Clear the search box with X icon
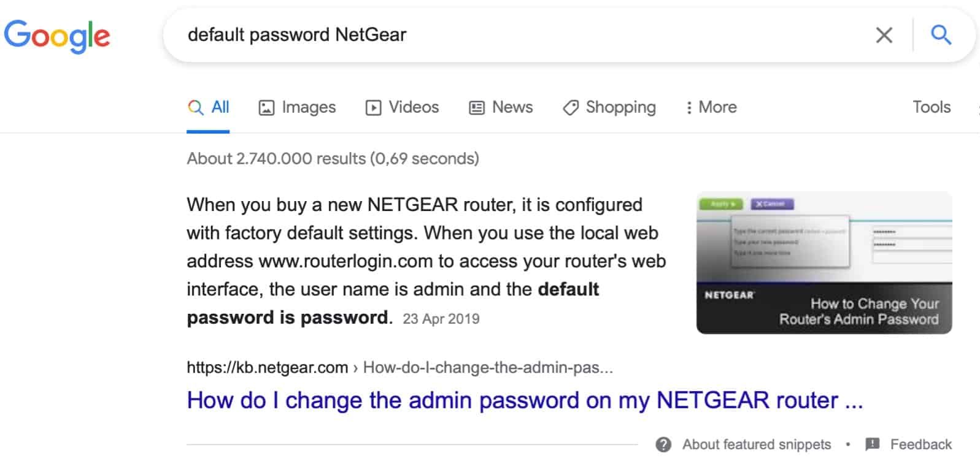 click(x=884, y=35)
